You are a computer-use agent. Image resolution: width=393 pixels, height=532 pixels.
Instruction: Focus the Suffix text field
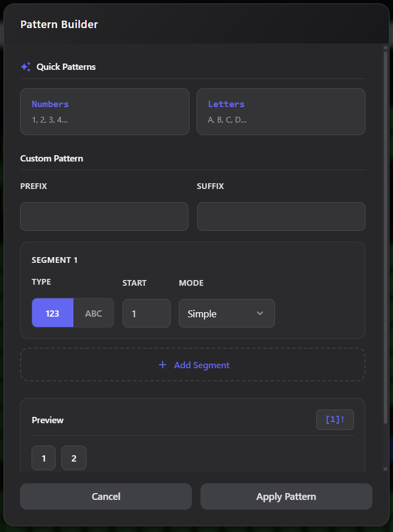point(281,216)
